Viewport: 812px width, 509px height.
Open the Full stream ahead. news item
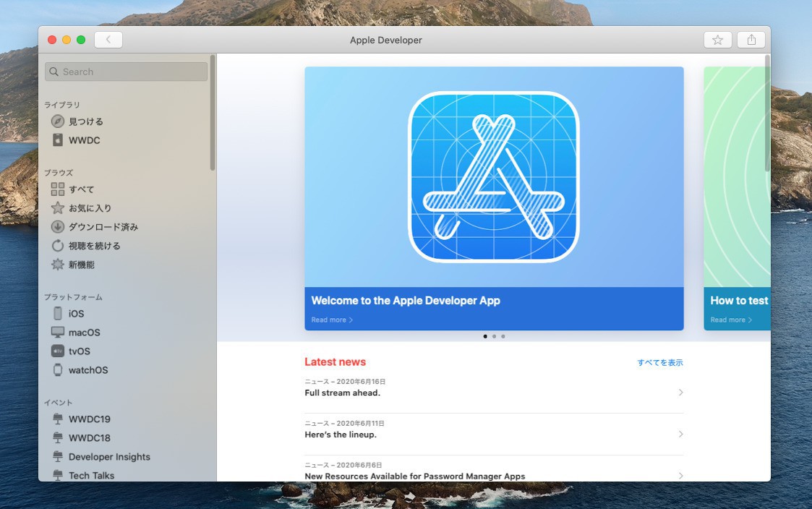[494, 392]
